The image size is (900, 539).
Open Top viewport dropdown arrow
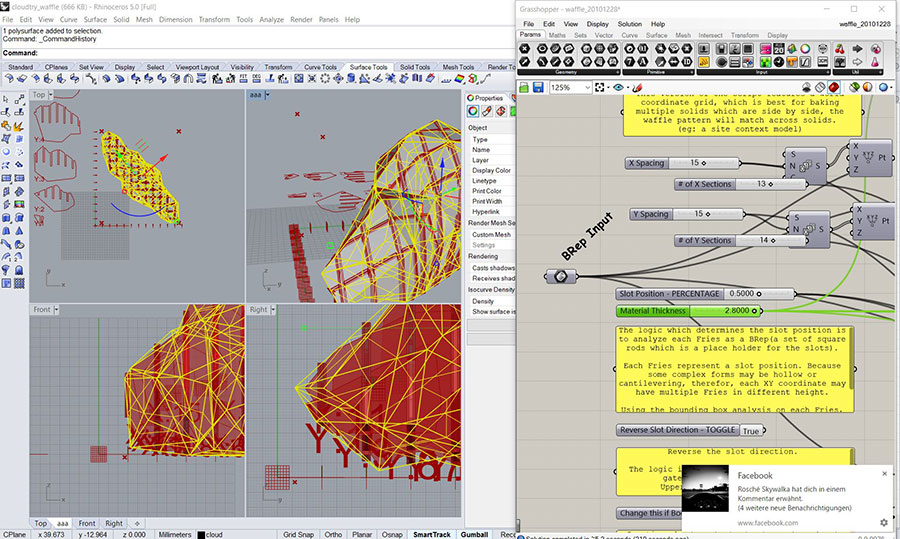(51, 95)
